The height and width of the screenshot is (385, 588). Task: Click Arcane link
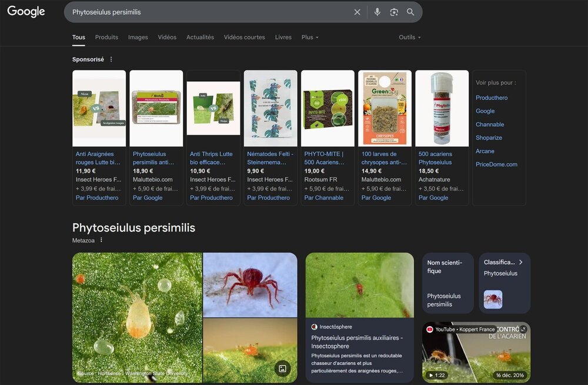pyautogui.click(x=485, y=151)
